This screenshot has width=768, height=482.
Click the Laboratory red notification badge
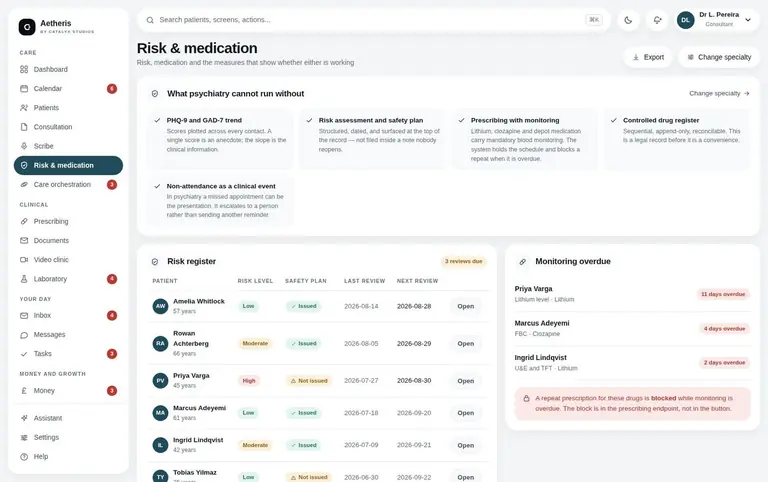click(x=112, y=279)
